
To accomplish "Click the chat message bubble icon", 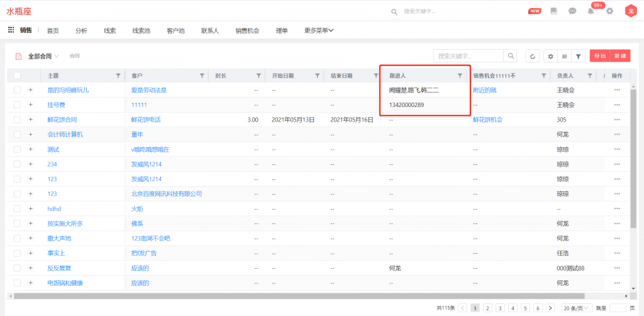I will (572, 11).
